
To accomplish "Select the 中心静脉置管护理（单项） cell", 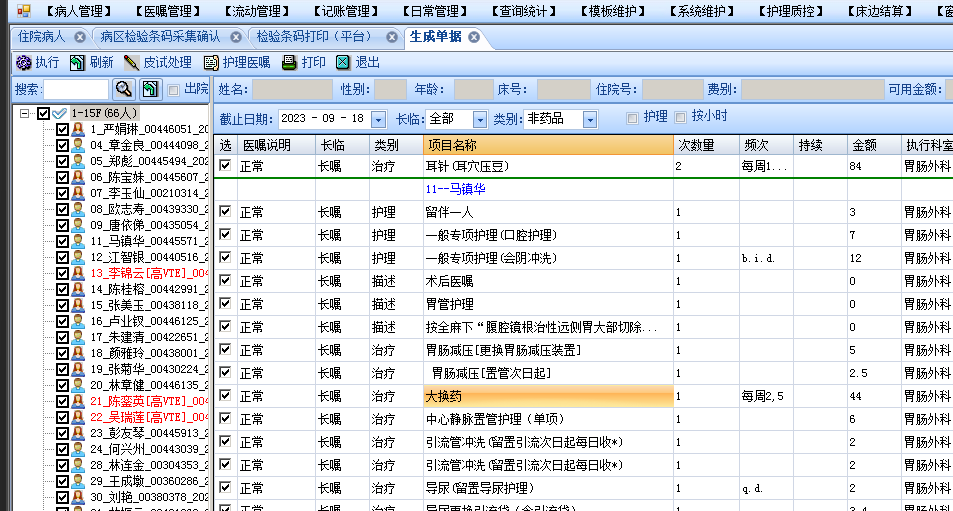I will [x=548, y=419].
